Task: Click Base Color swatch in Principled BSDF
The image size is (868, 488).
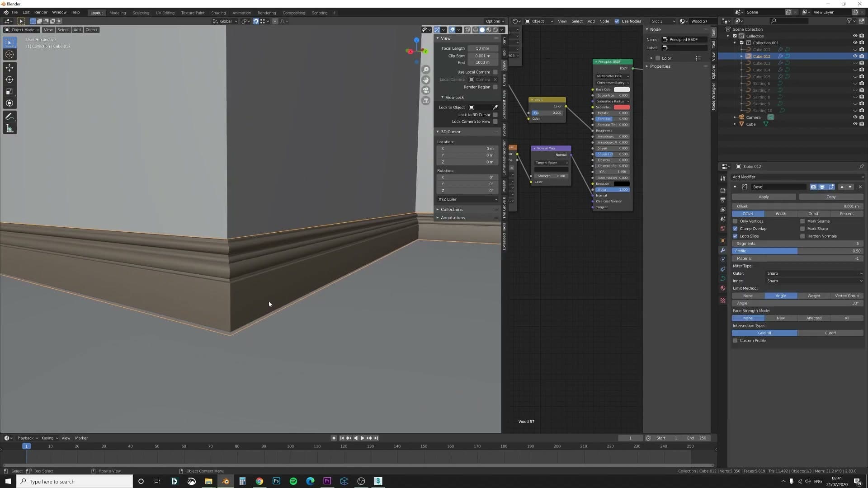Action: pyautogui.click(x=622, y=89)
